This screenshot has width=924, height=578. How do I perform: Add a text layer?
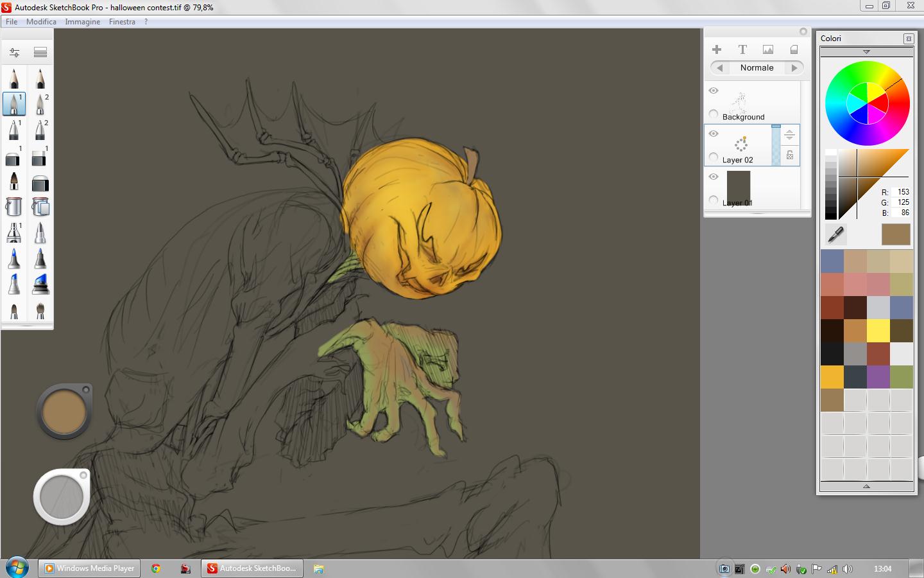point(742,49)
